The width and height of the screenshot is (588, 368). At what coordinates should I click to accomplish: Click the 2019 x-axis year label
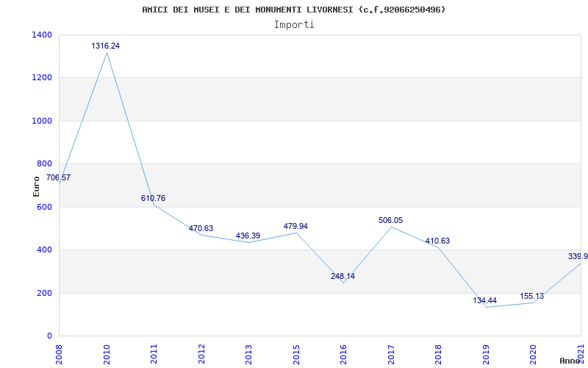pos(486,355)
